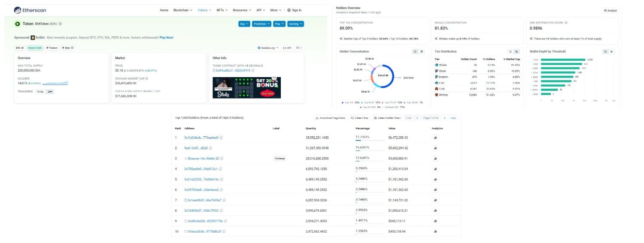Click the Shrimp tier icon
The image size is (644, 243).
(437, 95)
